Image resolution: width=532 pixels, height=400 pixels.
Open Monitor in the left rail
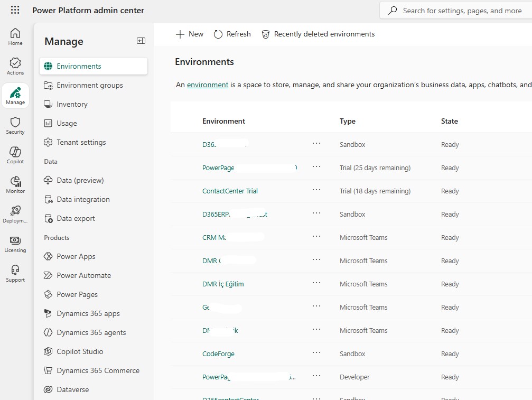pos(15,184)
